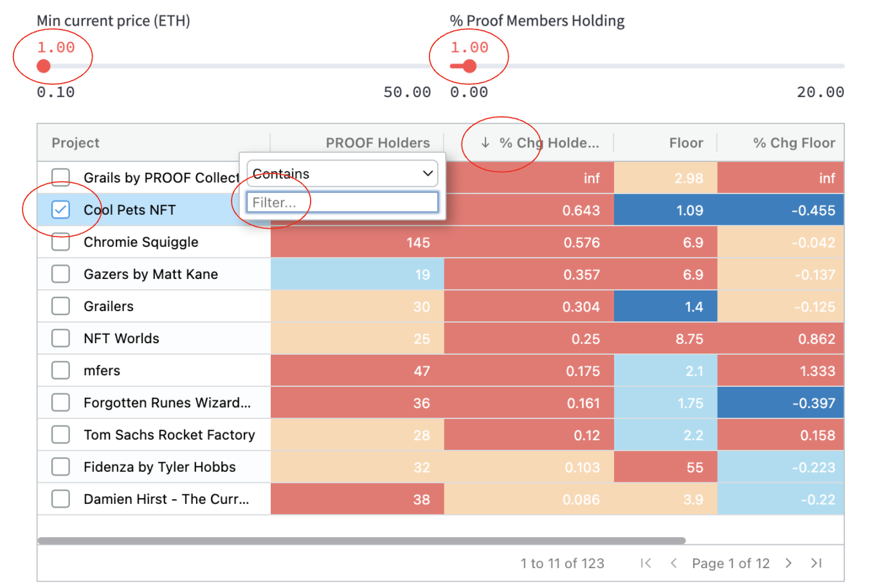Click the descending sort arrow on % Chg Holders
This screenshot has height=588, width=879.
(x=485, y=143)
